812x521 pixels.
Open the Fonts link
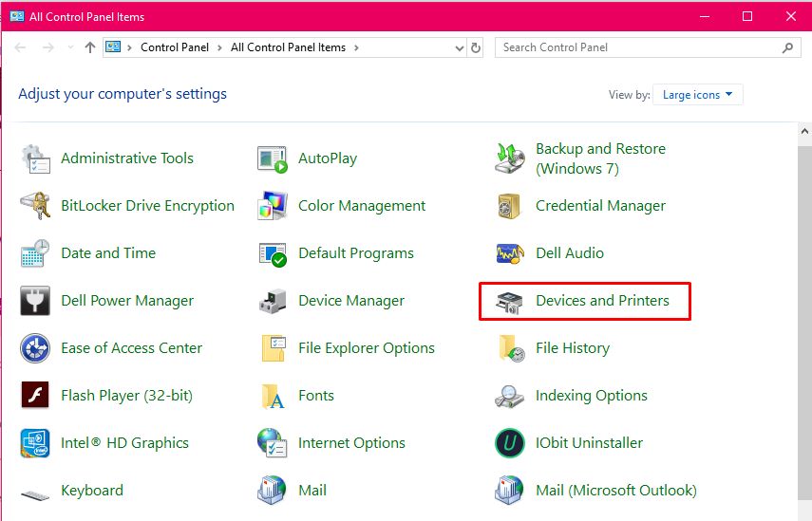click(316, 396)
